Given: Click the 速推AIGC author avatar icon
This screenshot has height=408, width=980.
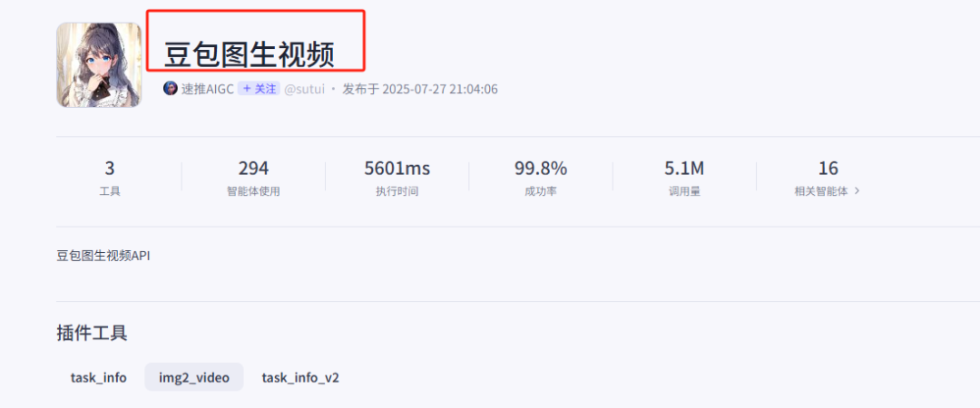Looking at the screenshot, I should pos(171,89).
